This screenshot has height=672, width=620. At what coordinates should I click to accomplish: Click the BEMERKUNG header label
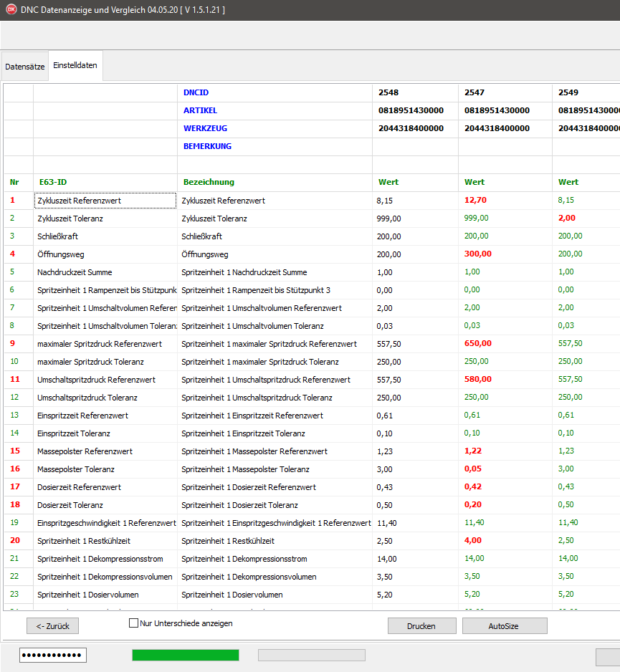208,147
